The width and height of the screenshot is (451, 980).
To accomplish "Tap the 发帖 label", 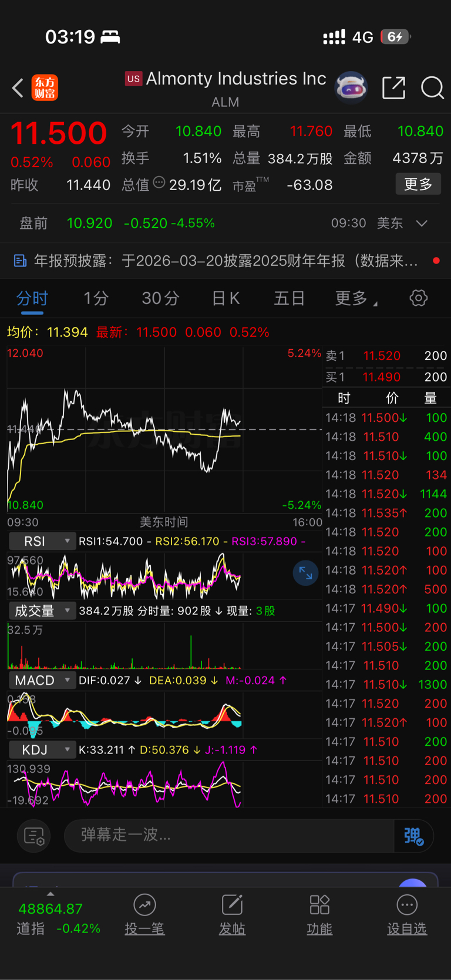I will 232,929.
